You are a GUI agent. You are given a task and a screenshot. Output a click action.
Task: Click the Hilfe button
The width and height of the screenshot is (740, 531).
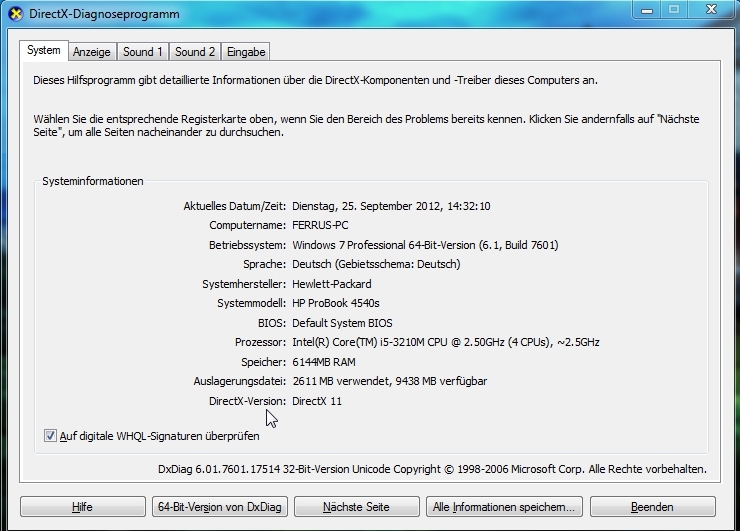click(x=83, y=507)
